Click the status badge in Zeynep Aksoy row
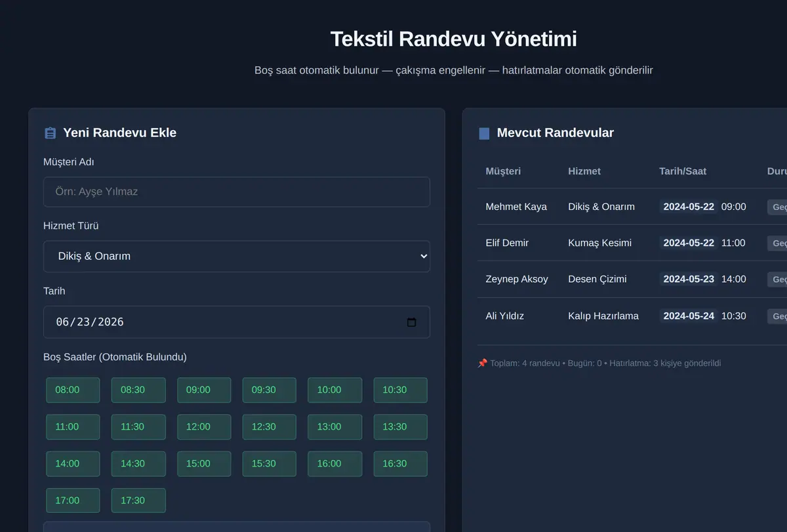Viewport: 787px width, 532px height. (778, 279)
